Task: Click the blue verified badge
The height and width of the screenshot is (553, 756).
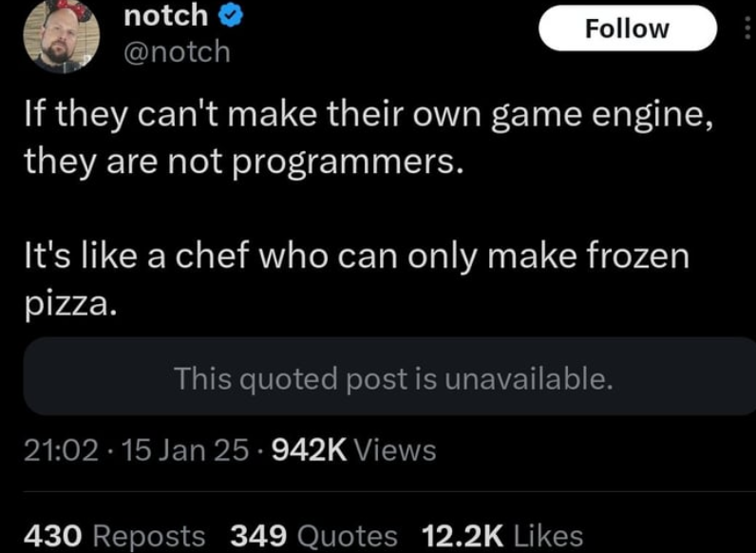Action: pos(231,15)
